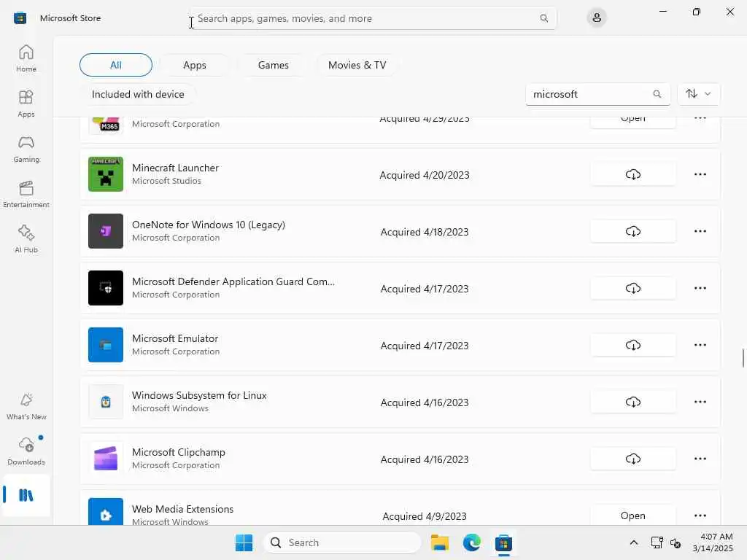The height and width of the screenshot is (560, 747).
Task: Click the Minecraft Launcher app thumbnail
Action: pyautogui.click(x=106, y=174)
